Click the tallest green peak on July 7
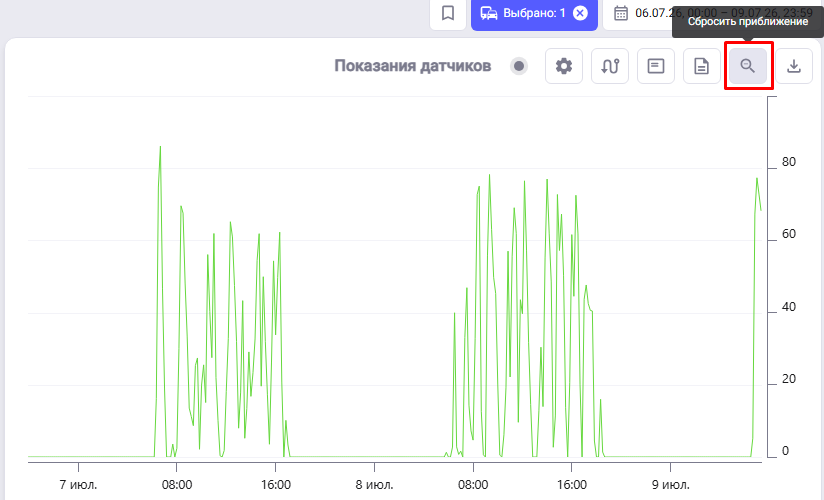The height and width of the screenshot is (500, 824). [160, 148]
